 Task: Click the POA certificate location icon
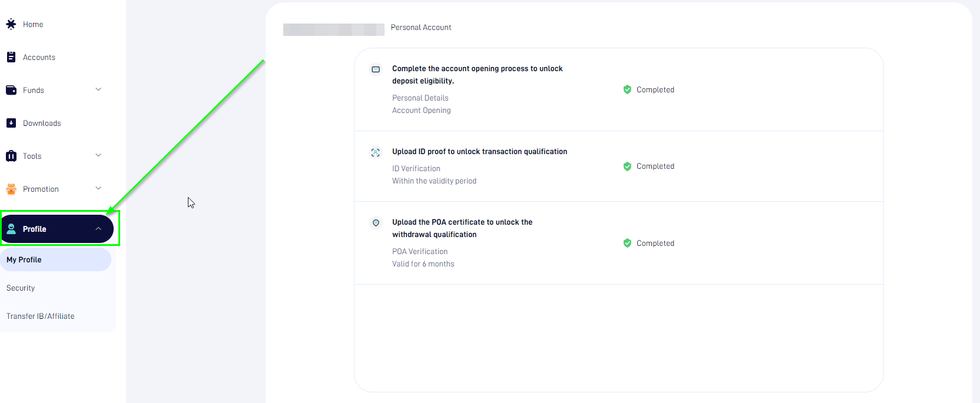[x=375, y=223]
